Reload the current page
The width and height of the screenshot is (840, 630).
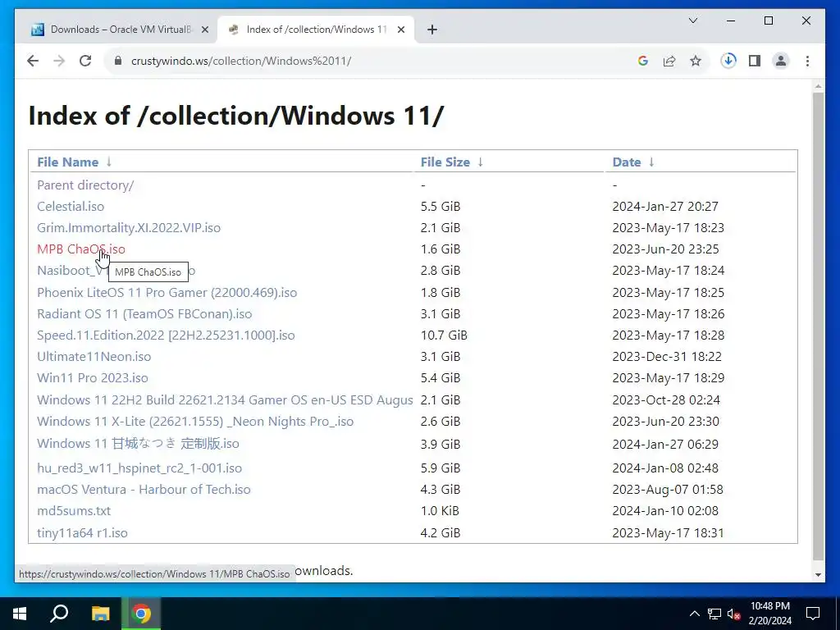point(85,61)
